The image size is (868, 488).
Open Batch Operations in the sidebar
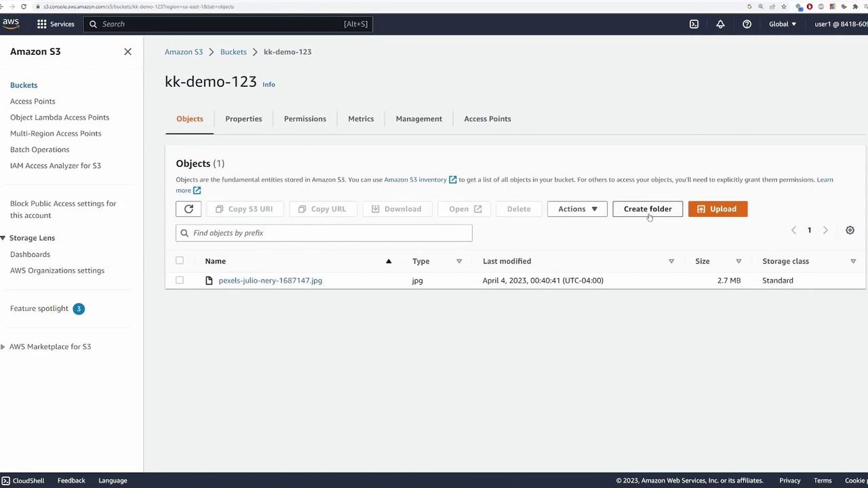pos(39,150)
